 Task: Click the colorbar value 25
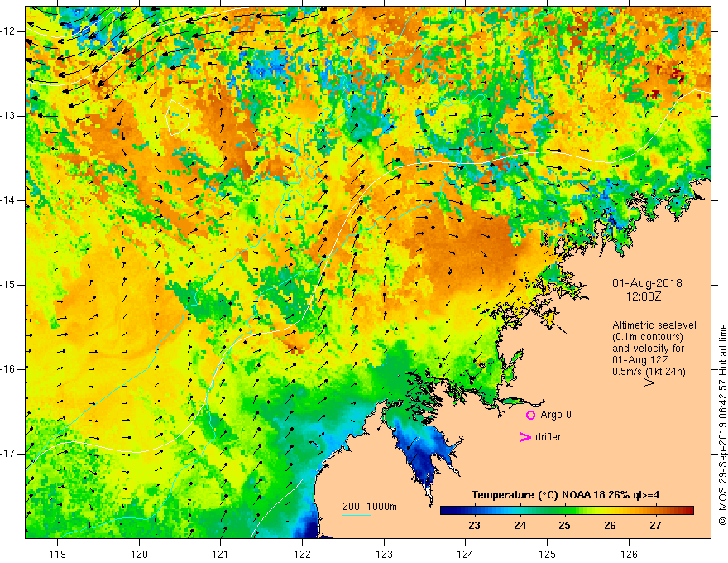[564, 526]
